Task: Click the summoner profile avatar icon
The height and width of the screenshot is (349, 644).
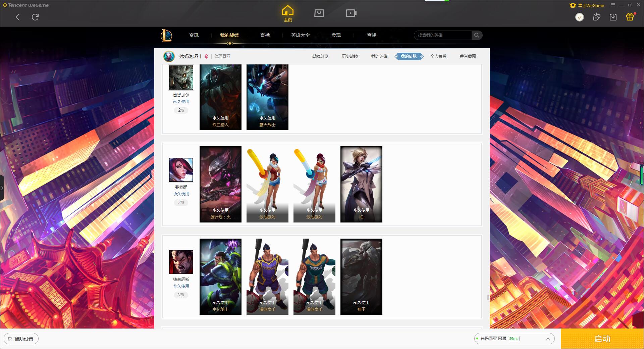Action: pyautogui.click(x=169, y=56)
